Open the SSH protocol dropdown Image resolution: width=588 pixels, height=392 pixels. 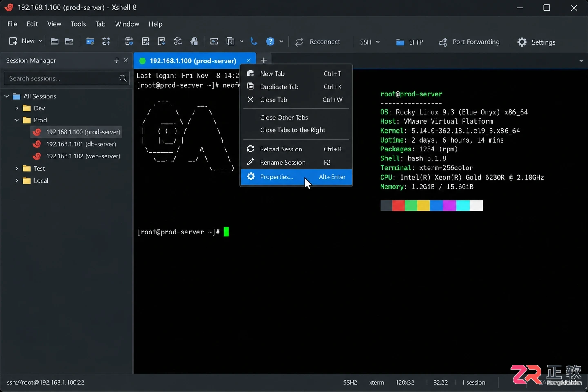click(370, 42)
